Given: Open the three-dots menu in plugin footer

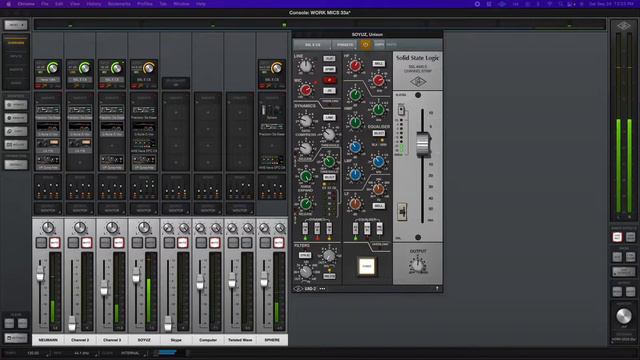Looking at the screenshot, I should 322,289.
